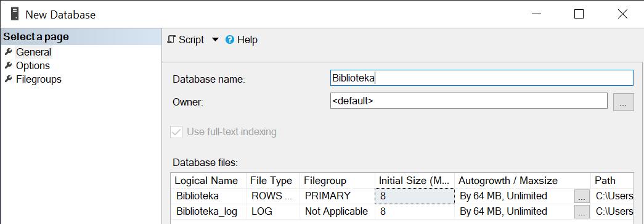This screenshot has height=224, width=644.
Task: Toggle Use full-text indexing checkbox
Action: pyautogui.click(x=176, y=132)
